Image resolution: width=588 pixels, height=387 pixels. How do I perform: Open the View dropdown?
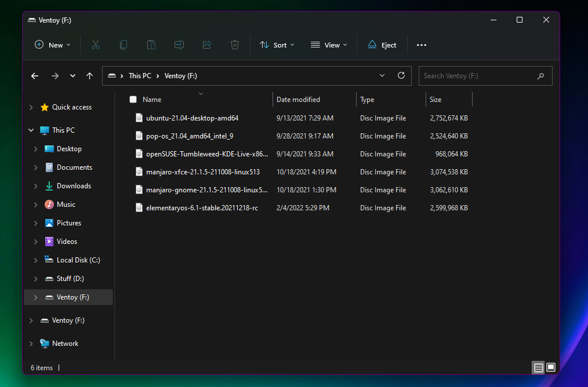point(328,45)
